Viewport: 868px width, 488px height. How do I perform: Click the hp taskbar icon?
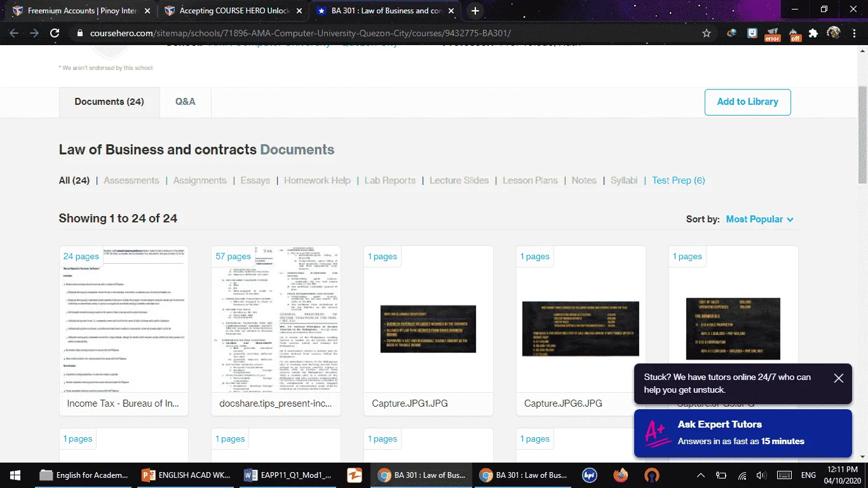tap(591, 475)
